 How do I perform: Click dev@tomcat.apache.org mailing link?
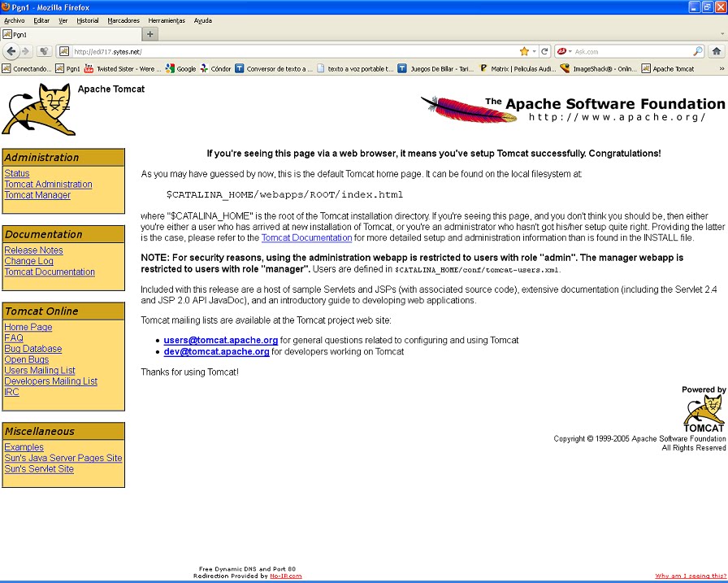pos(216,351)
